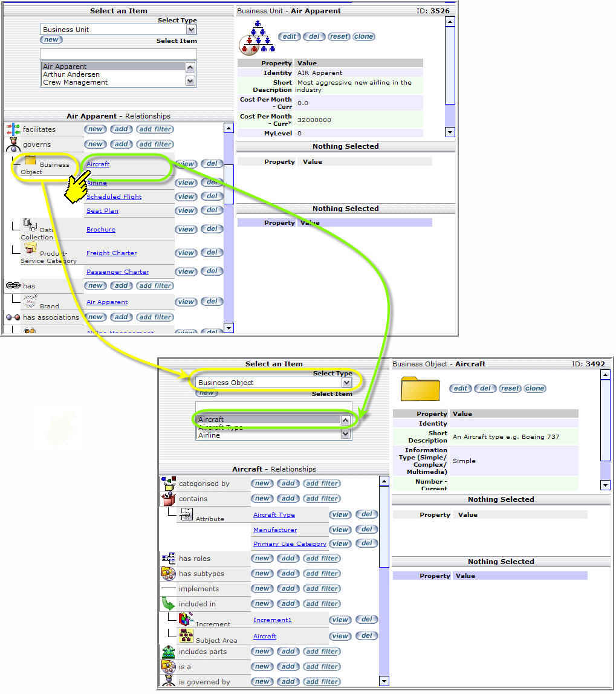Open the Primary Use Category link
Viewport: 616px width, 694px height.
coord(290,544)
